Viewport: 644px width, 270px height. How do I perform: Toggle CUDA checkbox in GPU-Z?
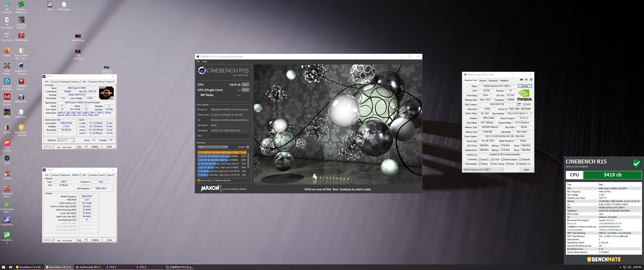tap(492, 160)
